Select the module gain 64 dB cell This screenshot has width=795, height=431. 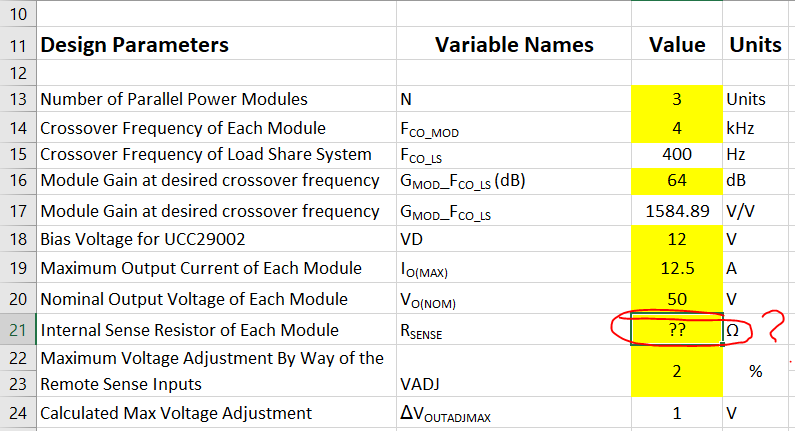[676, 181]
